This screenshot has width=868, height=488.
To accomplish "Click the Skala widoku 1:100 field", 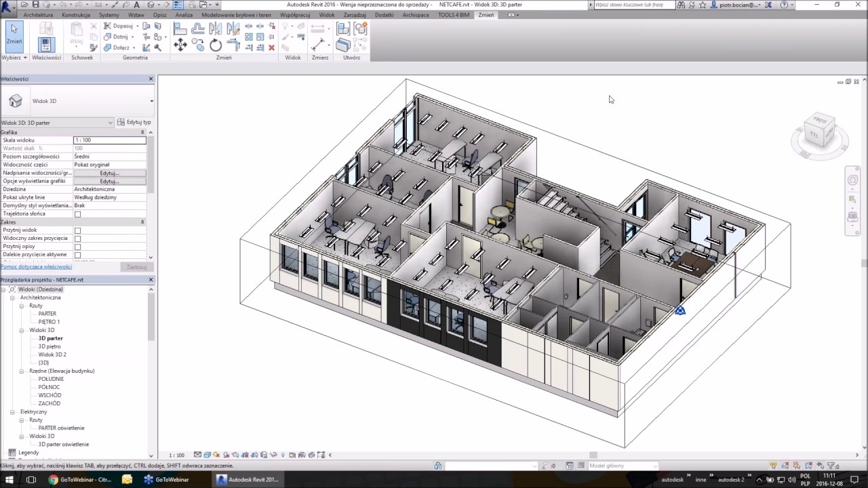I will 109,140.
